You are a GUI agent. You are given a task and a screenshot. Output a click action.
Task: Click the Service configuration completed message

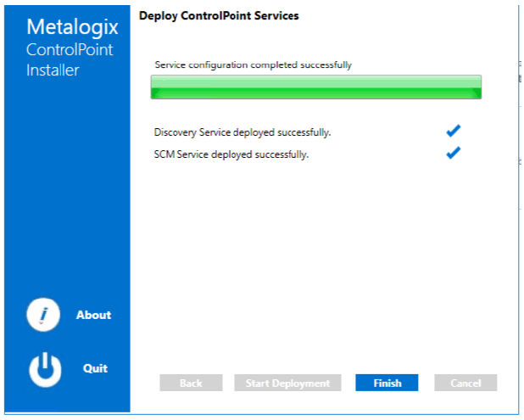click(253, 64)
